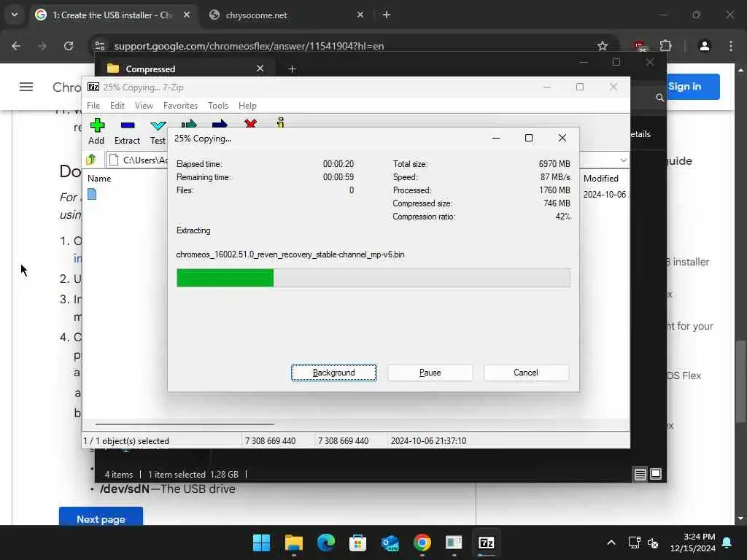
Task: Click the notification bell icon
Action: click(x=727, y=542)
